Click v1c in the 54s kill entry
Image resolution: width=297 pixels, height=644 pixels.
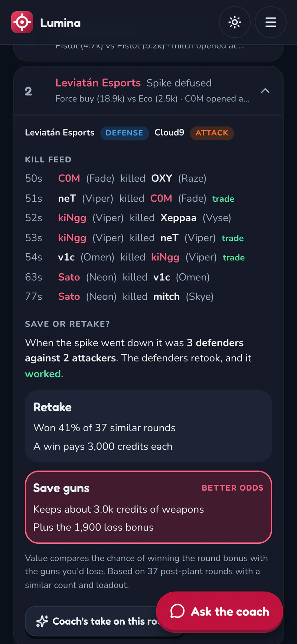[66, 257]
